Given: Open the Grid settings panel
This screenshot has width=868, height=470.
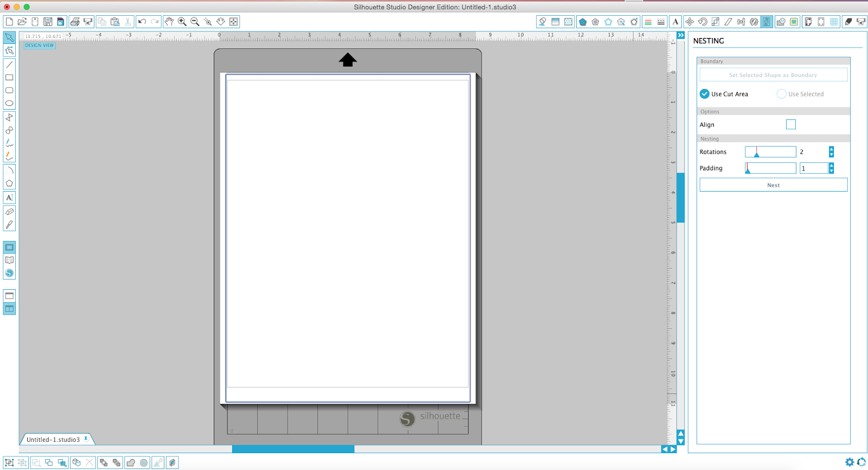Looking at the screenshot, I should click(x=834, y=22).
